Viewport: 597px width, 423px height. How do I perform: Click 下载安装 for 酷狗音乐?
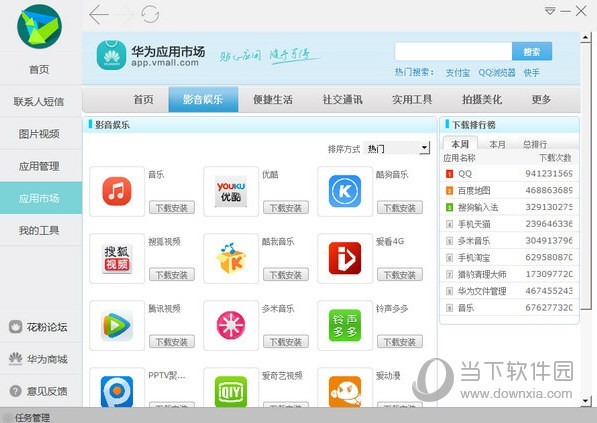[400, 208]
